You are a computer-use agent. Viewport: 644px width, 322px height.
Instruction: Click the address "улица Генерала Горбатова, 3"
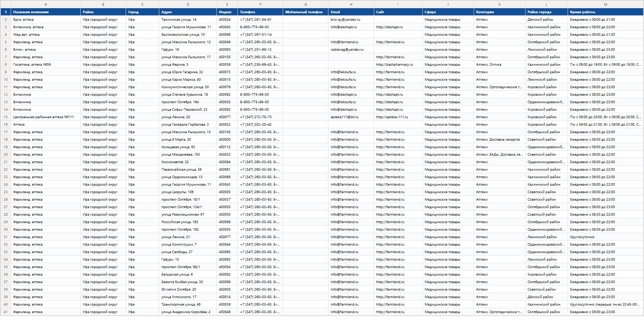coord(188,125)
